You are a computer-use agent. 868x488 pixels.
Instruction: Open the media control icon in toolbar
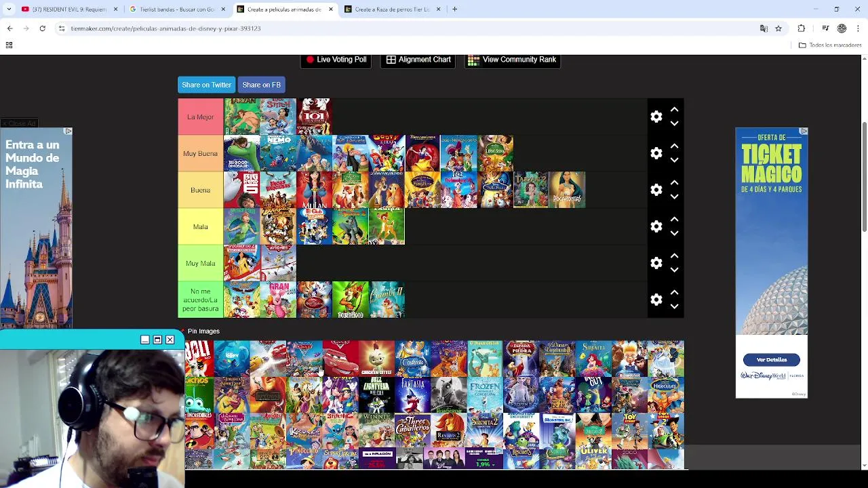[825, 28]
